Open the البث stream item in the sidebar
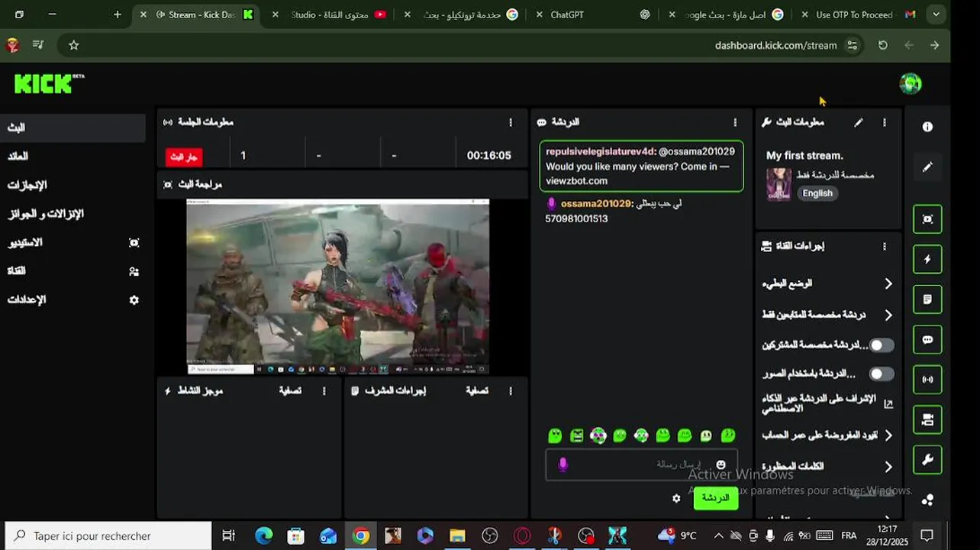This screenshot has height=550, width=980. click(x=73, y=128)
